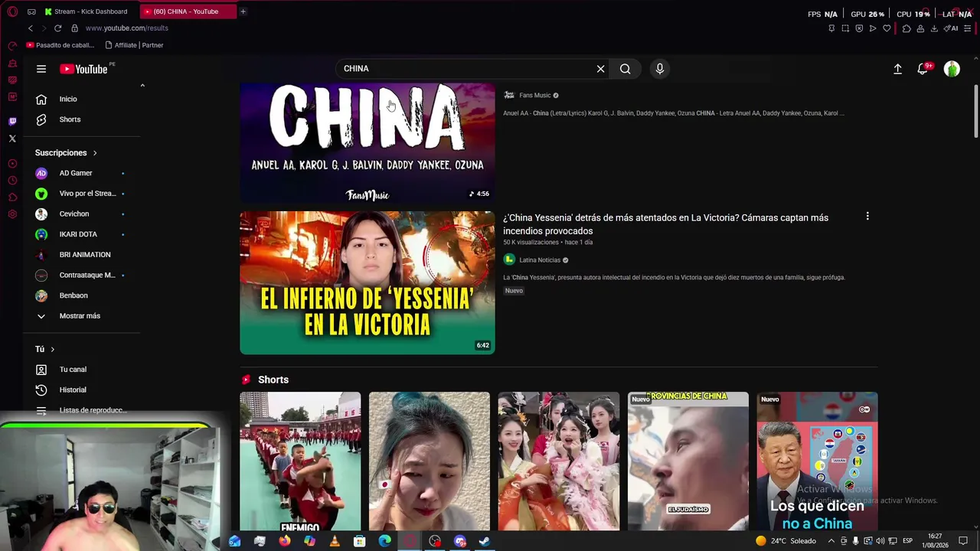Open YouTube notifications bell
Viewport: 980px width, 551px height.
[x=923, y=69]
